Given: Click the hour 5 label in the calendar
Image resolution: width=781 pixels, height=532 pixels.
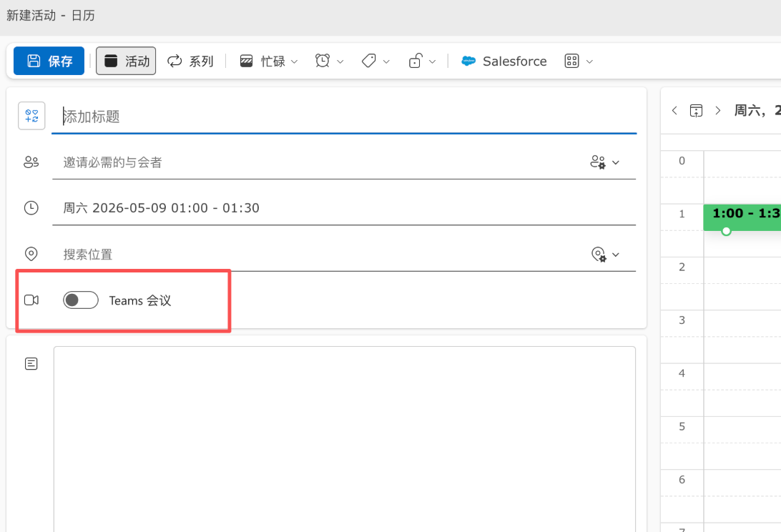Looking at the screenshot, I should [682, 426].
